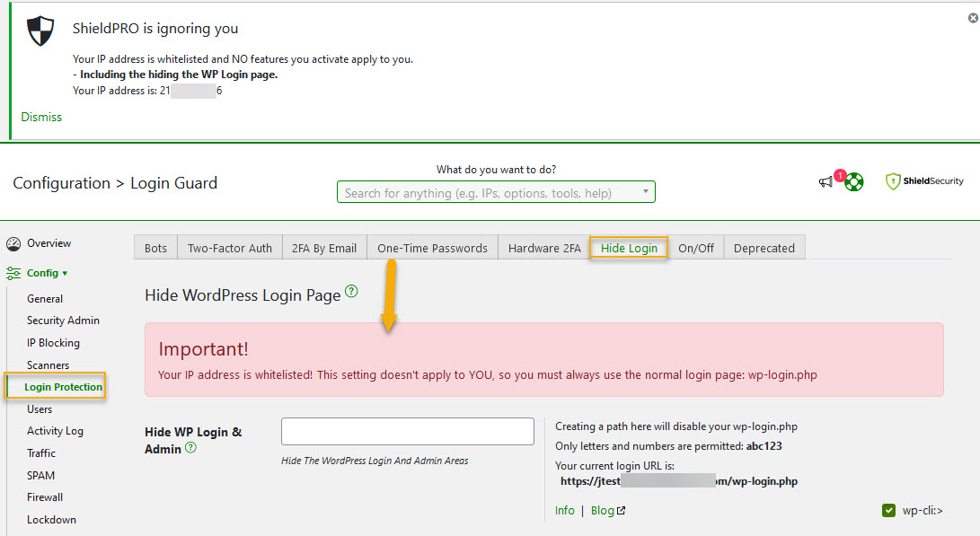
Task: Click the 'Important!' warning heading
Action: pyautogui.click(x=203, y=348)
